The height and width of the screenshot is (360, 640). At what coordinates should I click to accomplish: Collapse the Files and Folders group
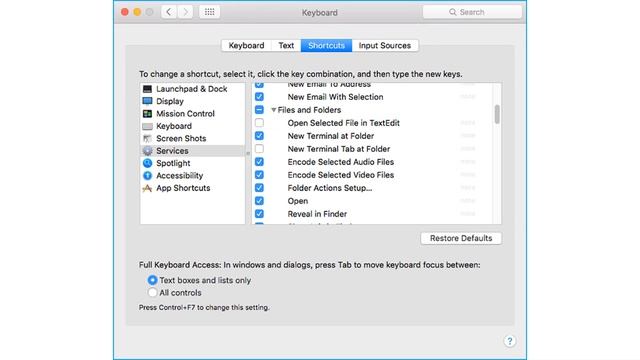273,110
